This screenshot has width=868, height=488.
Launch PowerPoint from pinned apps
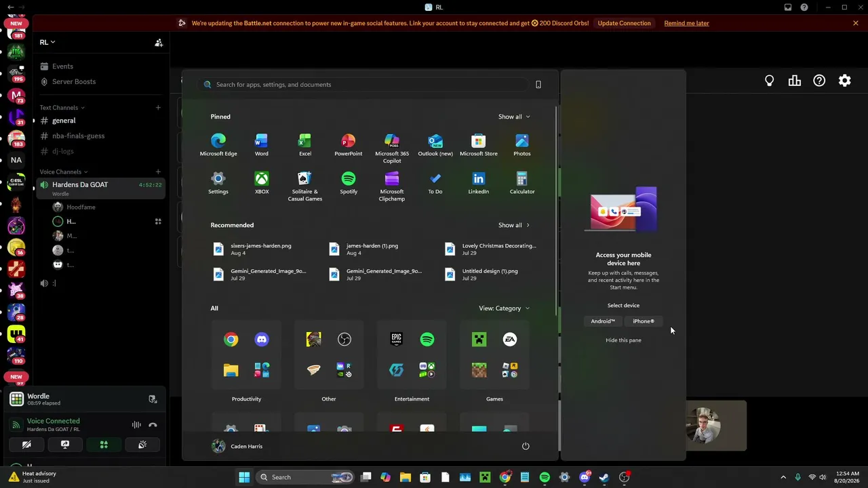click(348, 145)
